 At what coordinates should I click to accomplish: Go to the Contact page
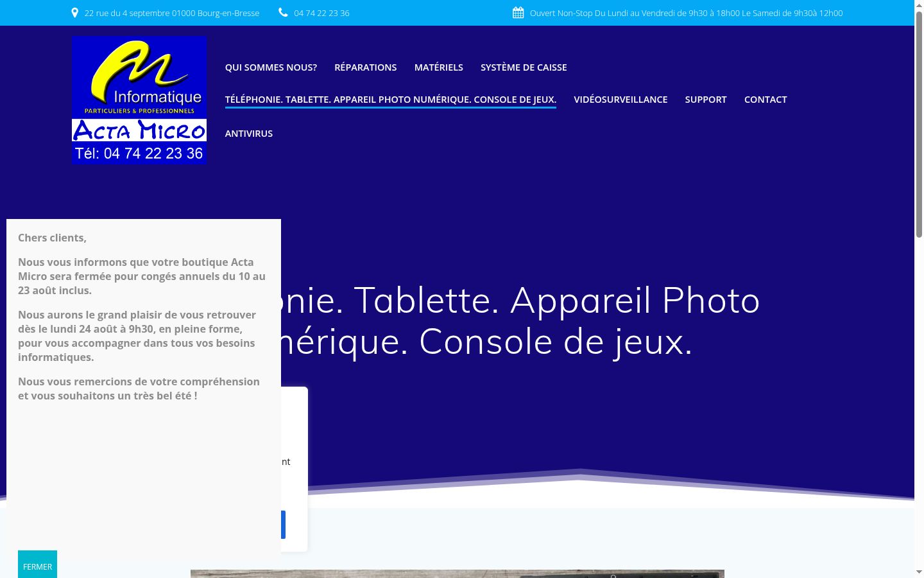(x=766, y=100)
